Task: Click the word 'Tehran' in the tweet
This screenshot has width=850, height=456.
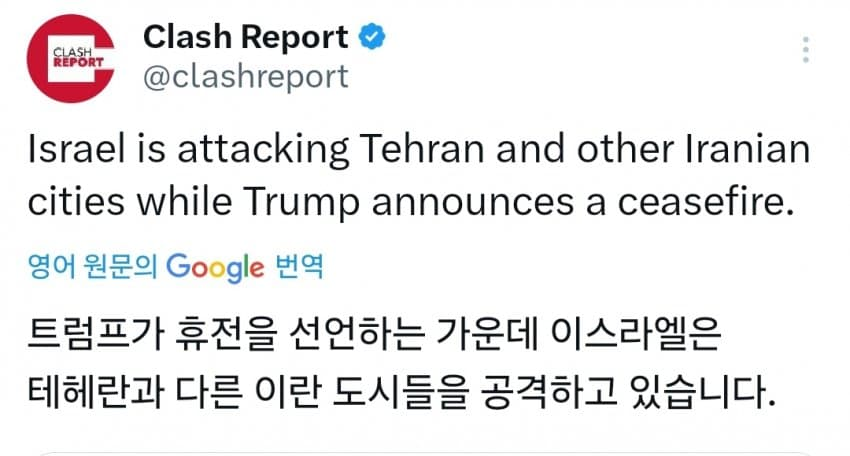Action: (422, 149)
